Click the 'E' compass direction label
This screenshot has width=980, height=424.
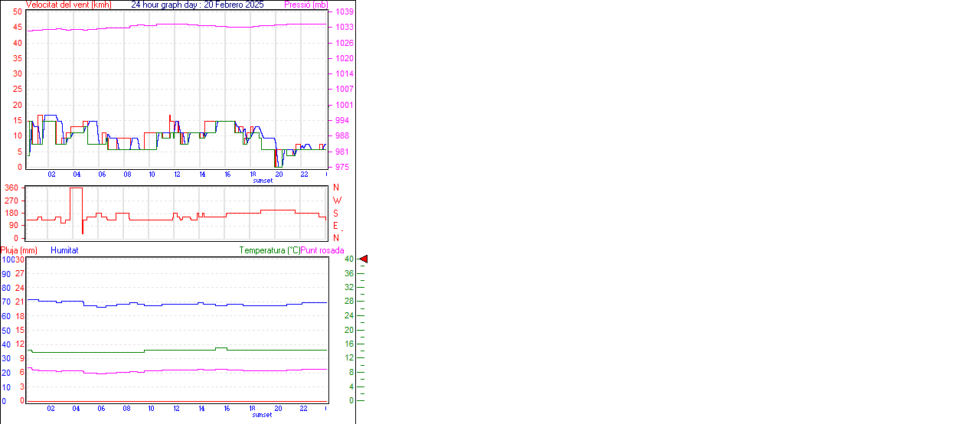[x=335, y=226]
